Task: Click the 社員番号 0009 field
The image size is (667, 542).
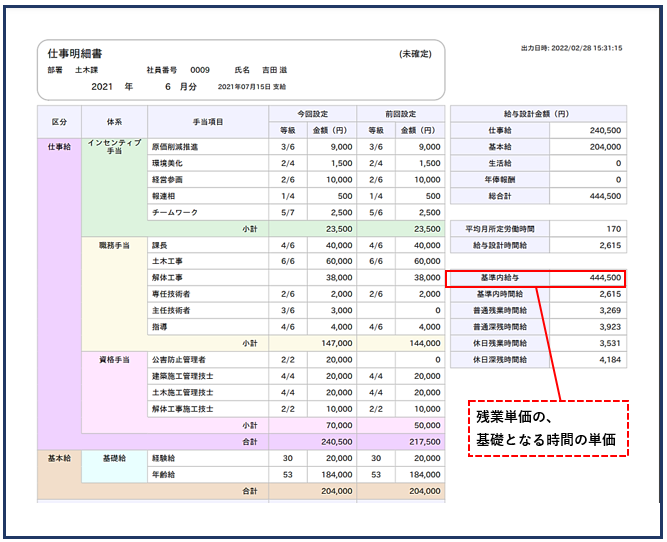Action: tap(178, 71)
